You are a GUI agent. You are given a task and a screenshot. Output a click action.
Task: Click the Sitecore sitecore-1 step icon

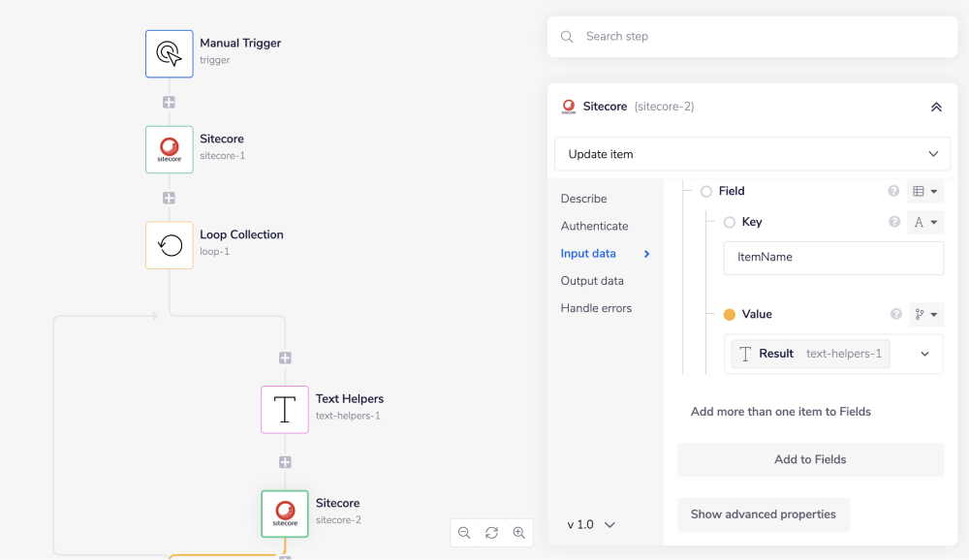tap(170, 149)
